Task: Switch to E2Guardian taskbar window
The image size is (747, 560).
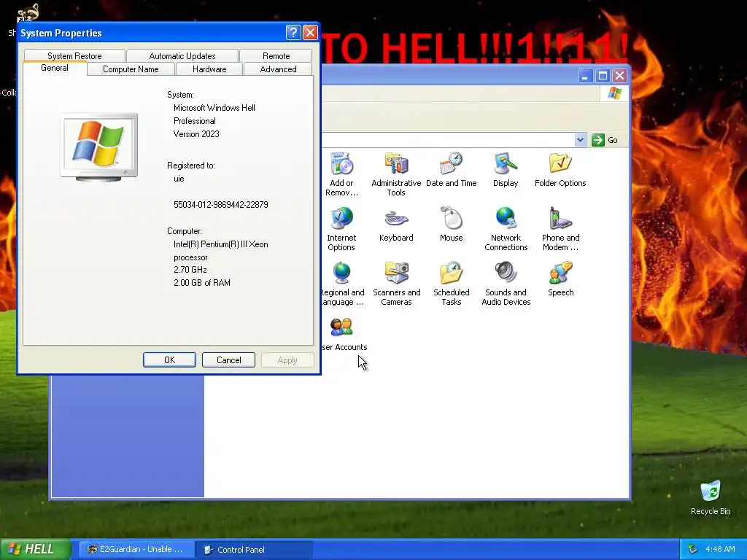Action: pyautogui.click(x=136, y=549)
